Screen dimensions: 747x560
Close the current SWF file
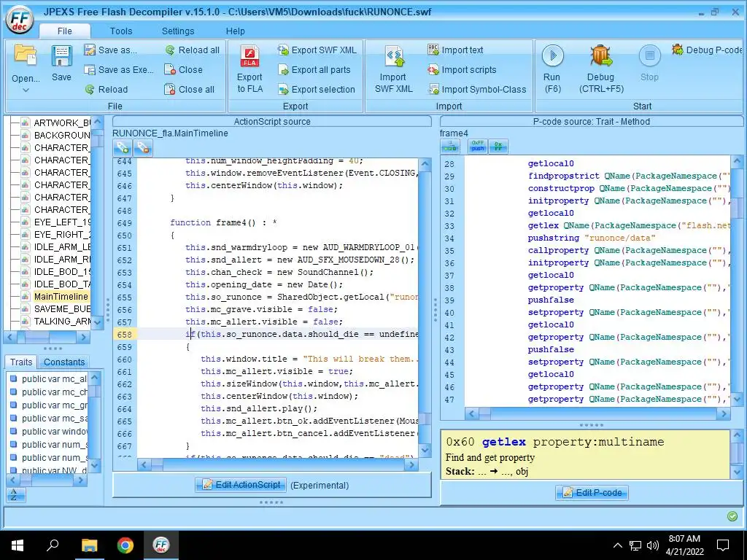(183, 69)
